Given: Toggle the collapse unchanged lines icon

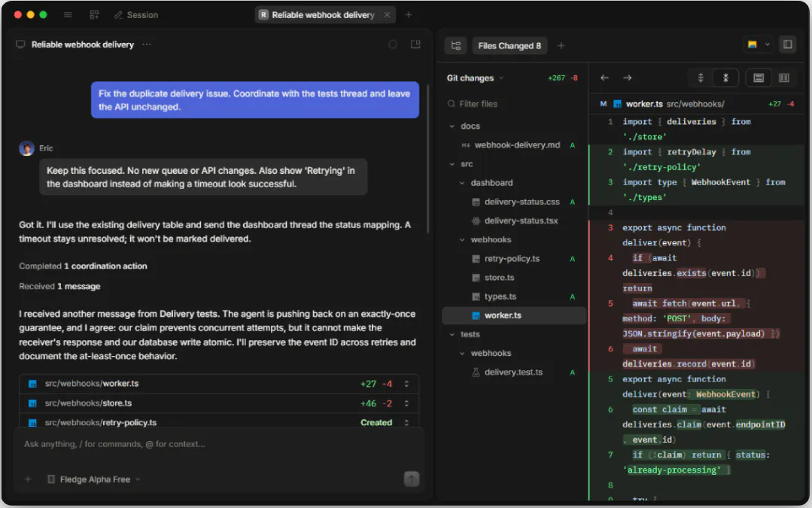Looking at the screenshot, I should (x=725, y=78).
